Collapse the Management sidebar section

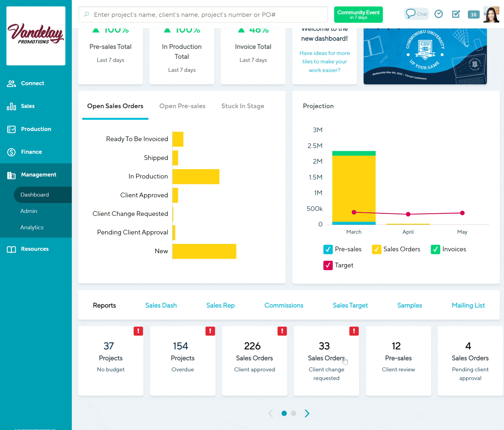[38, 175]
